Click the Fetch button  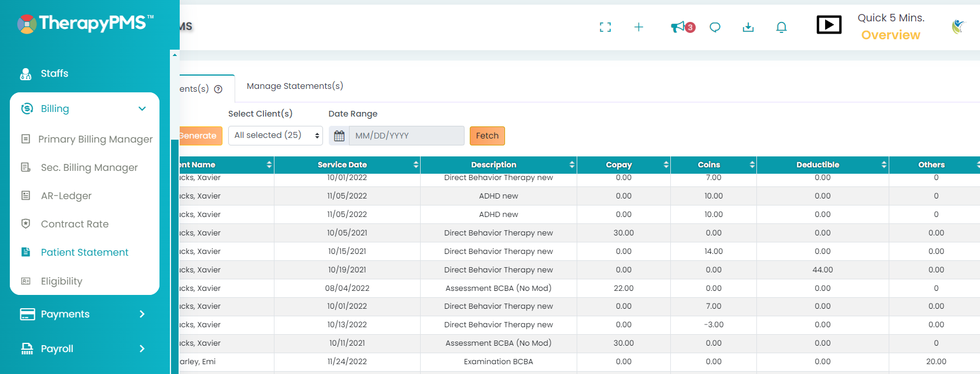(x=487, y=136)
